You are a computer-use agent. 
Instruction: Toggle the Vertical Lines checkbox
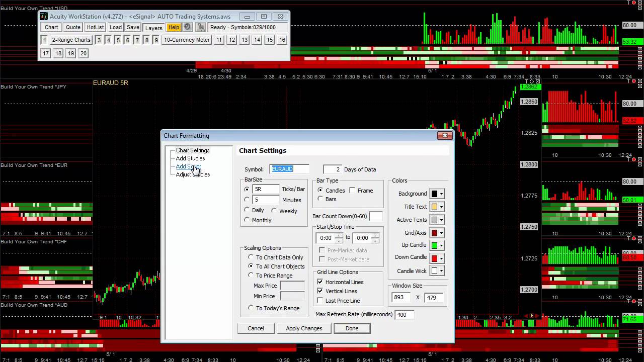(x=320, y=291)
